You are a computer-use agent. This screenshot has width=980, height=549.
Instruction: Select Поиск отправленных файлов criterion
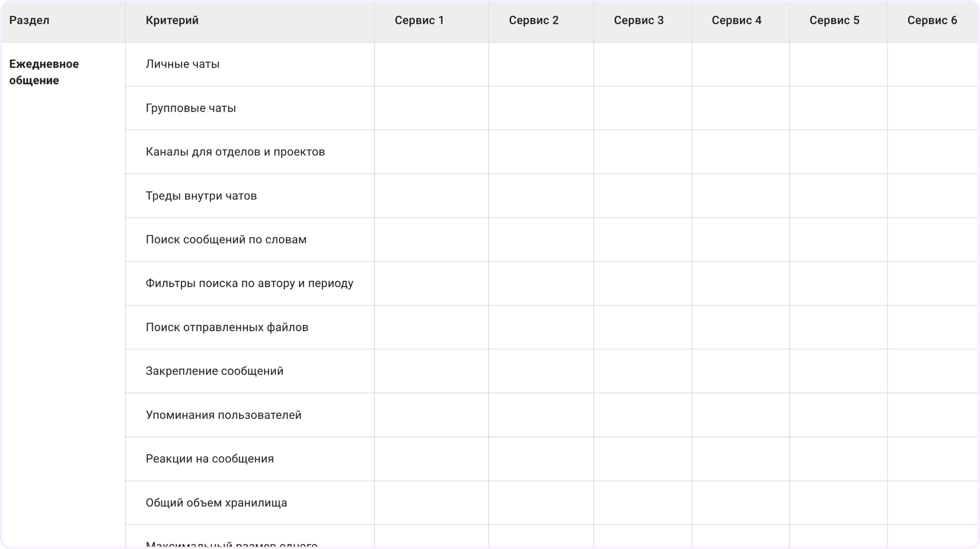pyautogui.click(x=227, y=327)
